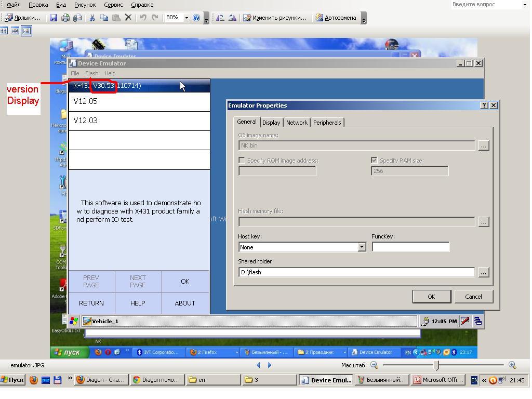Switch to Filmstrip view mode
The image size is (532, 399).
[15, 31]
